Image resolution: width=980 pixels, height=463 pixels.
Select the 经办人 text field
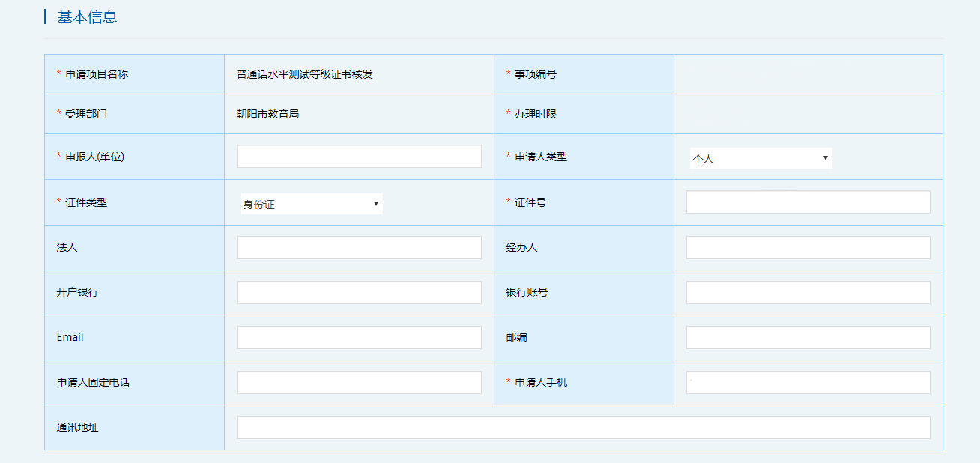pos(808,248)
